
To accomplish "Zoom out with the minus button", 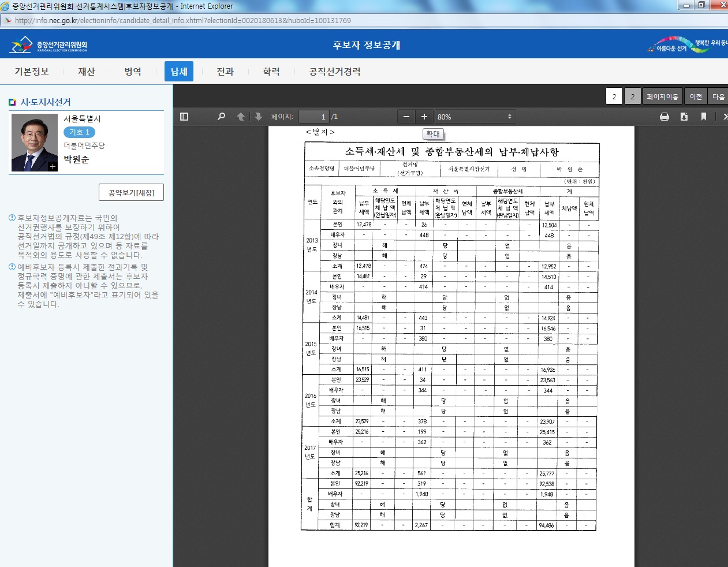I will click(x=406, y=117).
